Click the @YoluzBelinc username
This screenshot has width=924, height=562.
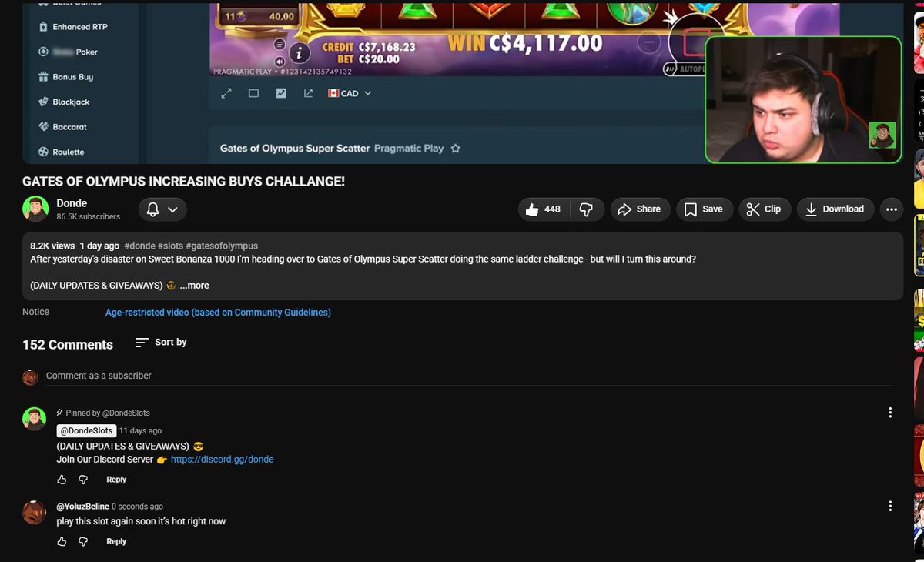pyautogui.click(x=82, y=507)
